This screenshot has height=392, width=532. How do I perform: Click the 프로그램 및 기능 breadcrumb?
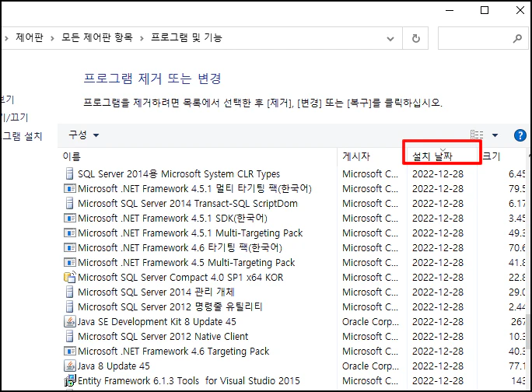(186, 37)
